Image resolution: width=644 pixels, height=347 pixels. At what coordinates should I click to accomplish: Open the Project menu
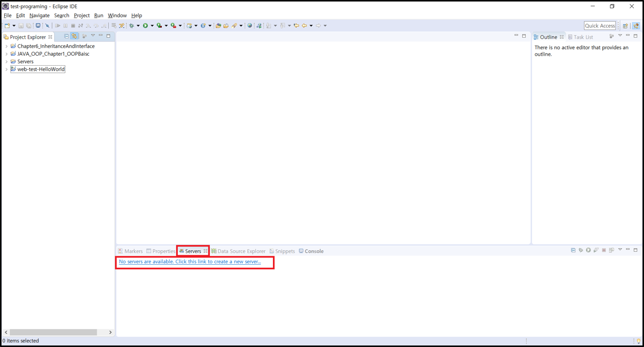click(x=82, y=16)
